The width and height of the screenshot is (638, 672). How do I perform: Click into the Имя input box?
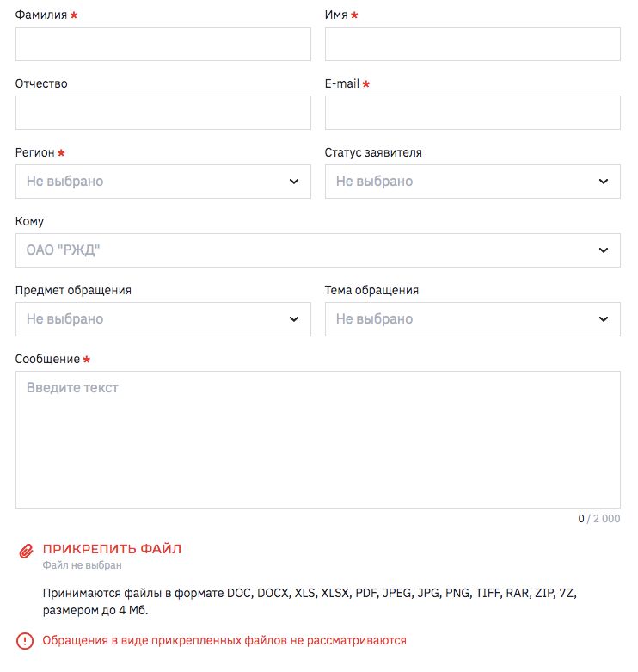[472, 44]
